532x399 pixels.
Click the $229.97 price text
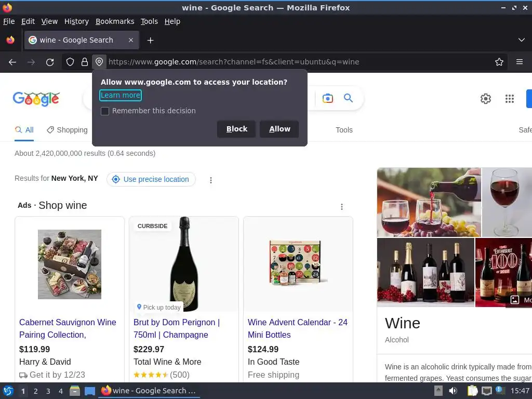(149, 349)
